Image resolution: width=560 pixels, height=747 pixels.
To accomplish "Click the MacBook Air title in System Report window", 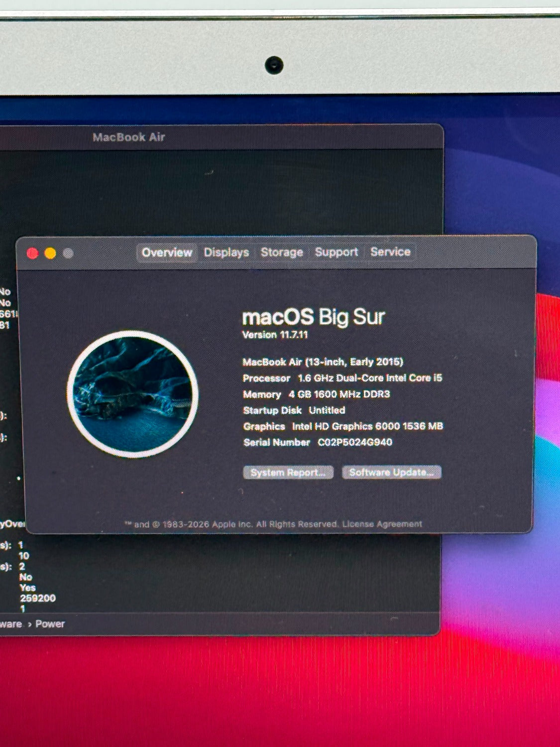I will click(x=129, y=137).
